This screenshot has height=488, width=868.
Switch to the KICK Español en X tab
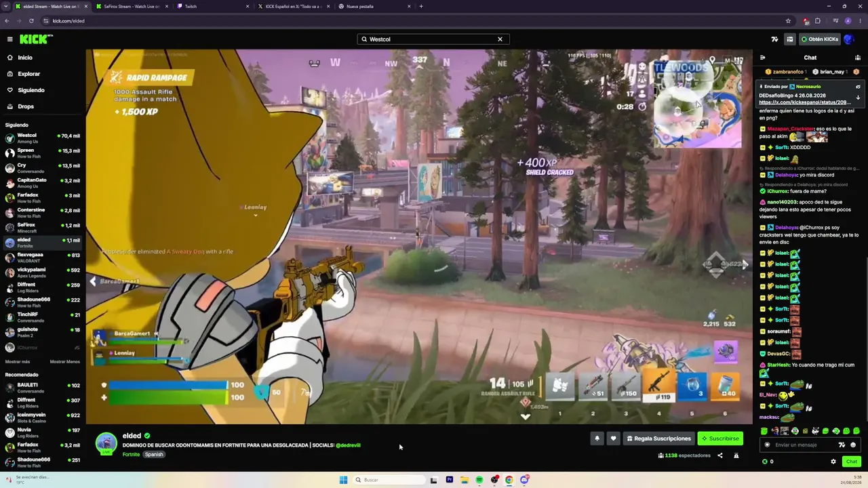294,7
